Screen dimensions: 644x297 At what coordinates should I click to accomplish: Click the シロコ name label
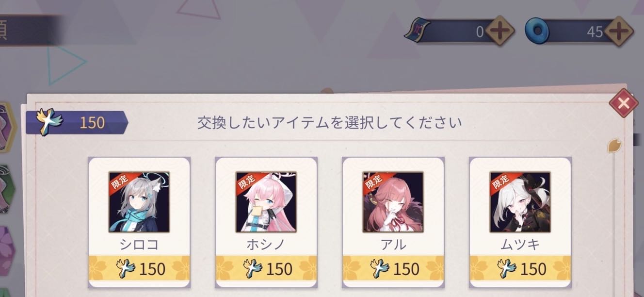tap(139, 244)
